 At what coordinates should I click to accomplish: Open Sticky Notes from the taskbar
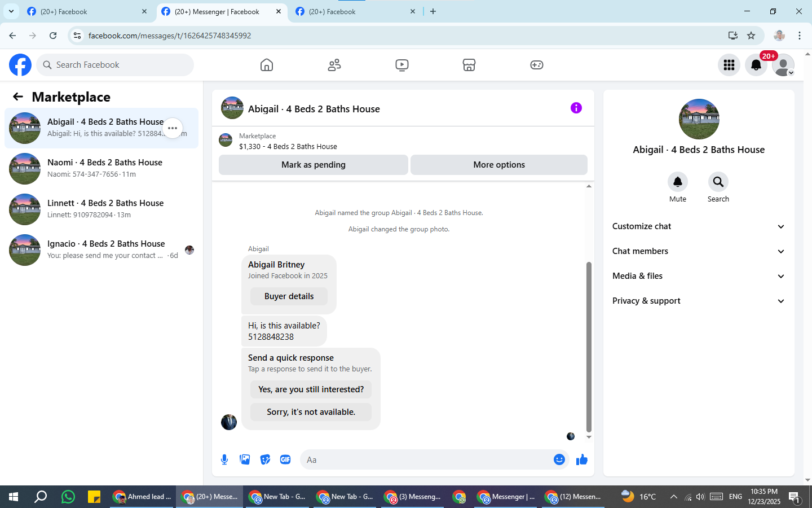coord(94,497)
